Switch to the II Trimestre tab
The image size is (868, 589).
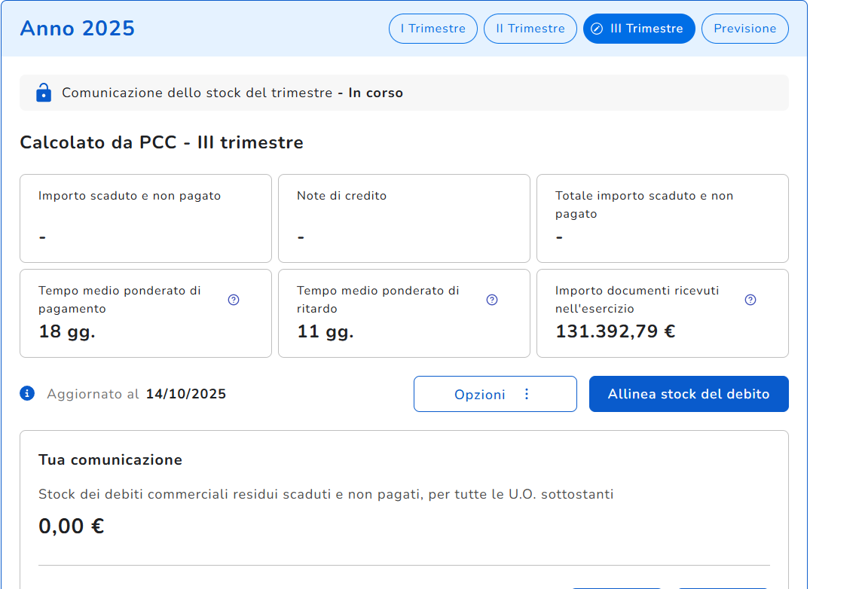pyautogui.click(x=530, y=29)
